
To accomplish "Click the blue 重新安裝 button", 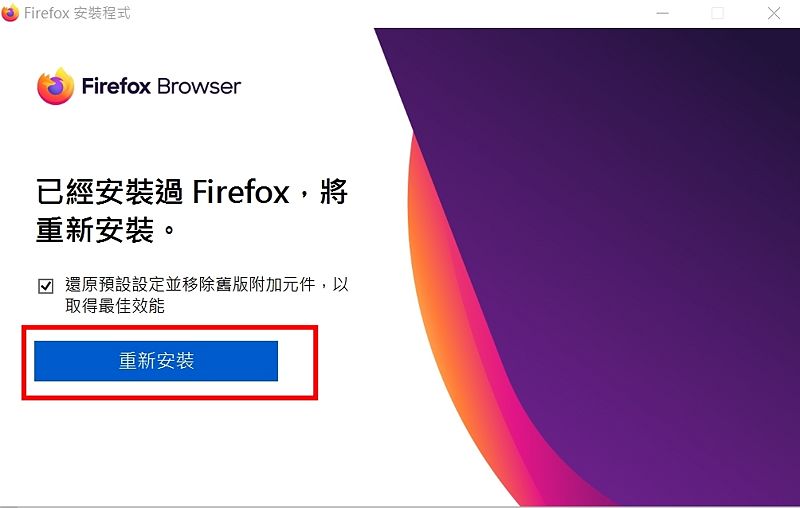I will pos(156,361).
